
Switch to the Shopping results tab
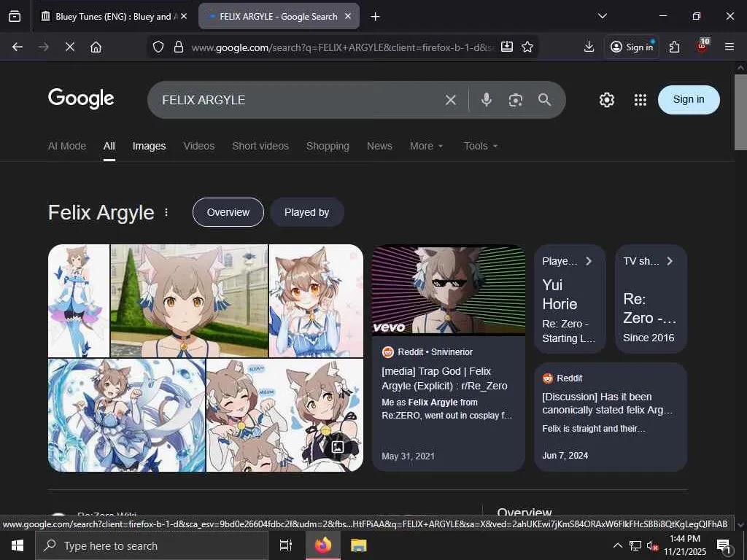[x=328, y=146]
